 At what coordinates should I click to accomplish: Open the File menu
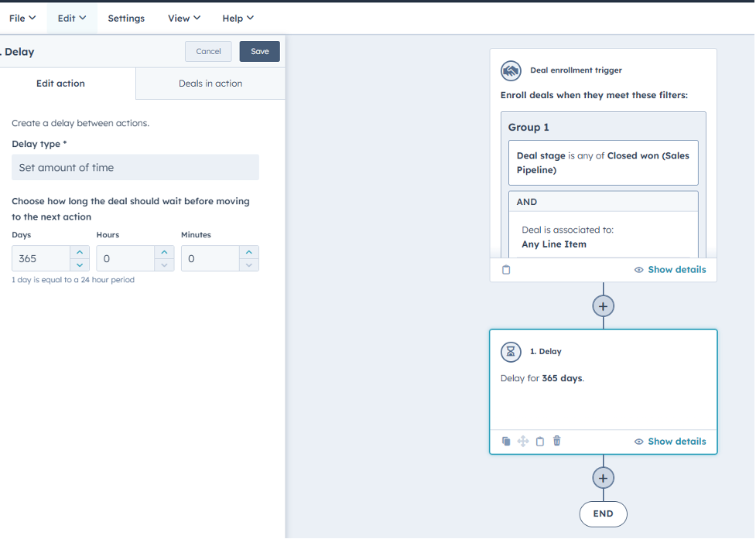pyautogui.click(x=22, y=18)
